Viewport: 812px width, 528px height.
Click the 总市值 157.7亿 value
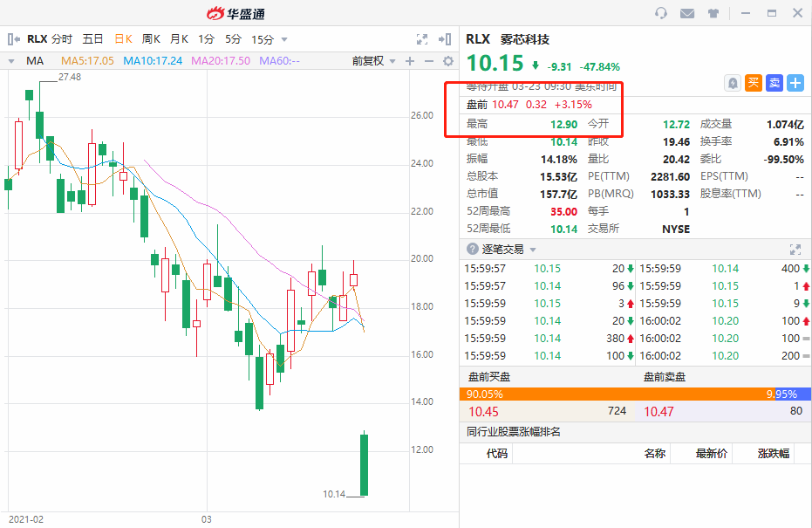[x=558, y=195]
